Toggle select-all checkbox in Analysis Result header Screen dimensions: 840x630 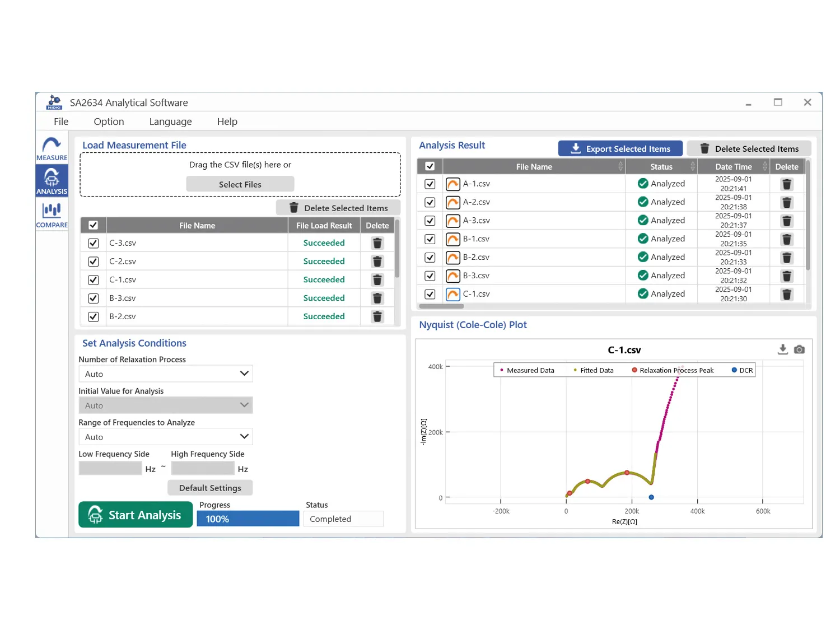pyautogui.click(x=430, y=166)
